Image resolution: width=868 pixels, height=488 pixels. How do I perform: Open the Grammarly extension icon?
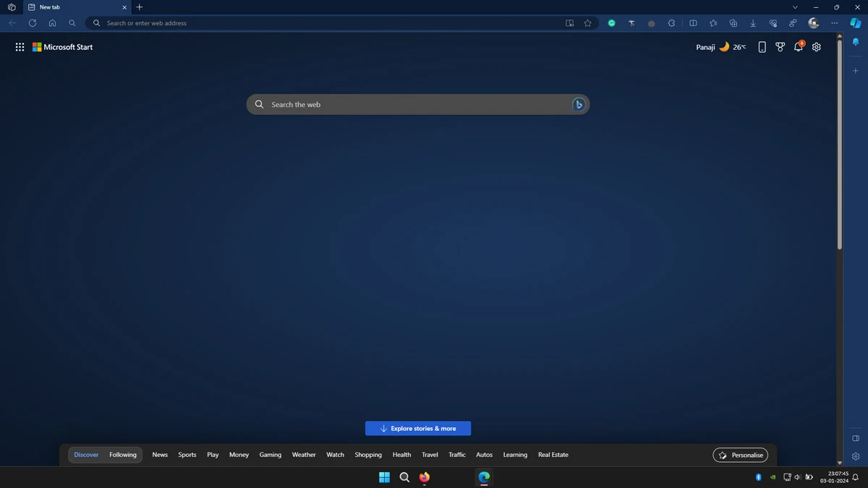611,23
